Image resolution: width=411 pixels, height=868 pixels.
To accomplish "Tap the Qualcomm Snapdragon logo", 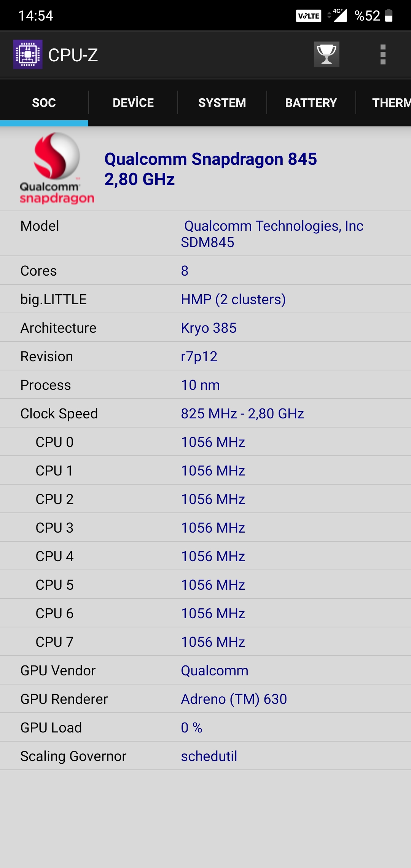I will point(57,168).
